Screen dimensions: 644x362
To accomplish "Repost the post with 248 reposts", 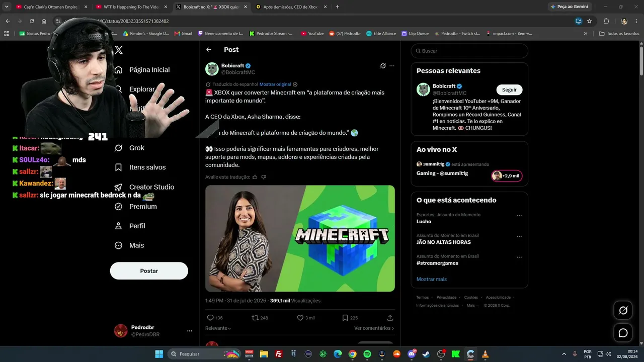I will tap(260, 318).
